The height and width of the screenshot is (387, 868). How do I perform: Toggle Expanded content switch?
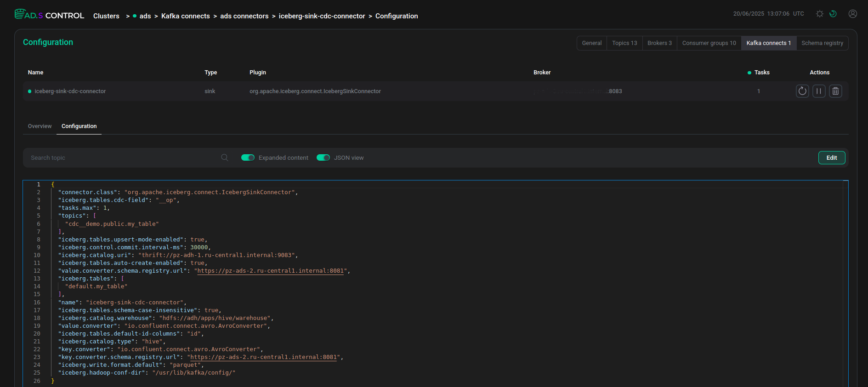point(248,157)
